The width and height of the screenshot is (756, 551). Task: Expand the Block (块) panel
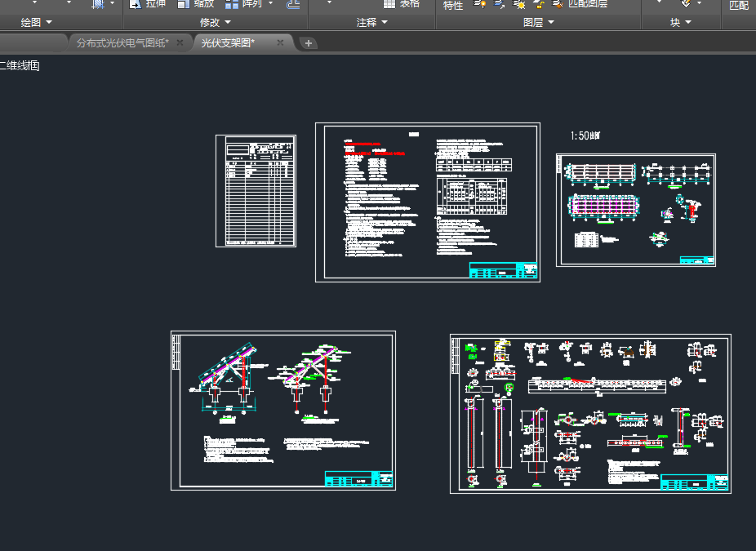(x=680, y=22)
